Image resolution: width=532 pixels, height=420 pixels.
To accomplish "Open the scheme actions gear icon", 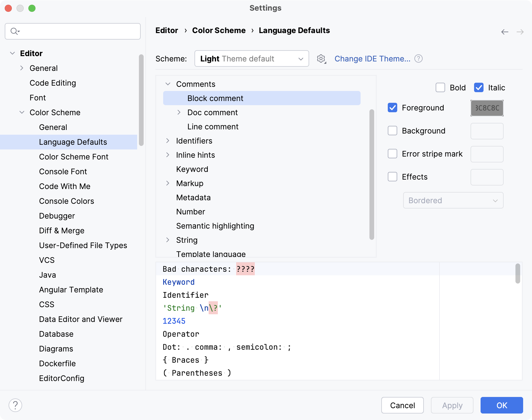I will pyautogui.click(x=321, y=58).
